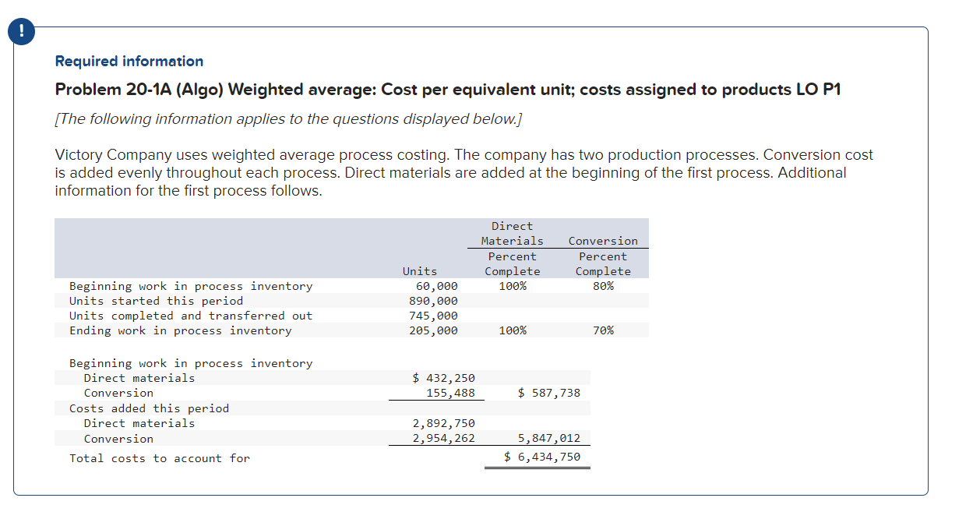Click the 'Units started this period' label

point(156,301)
